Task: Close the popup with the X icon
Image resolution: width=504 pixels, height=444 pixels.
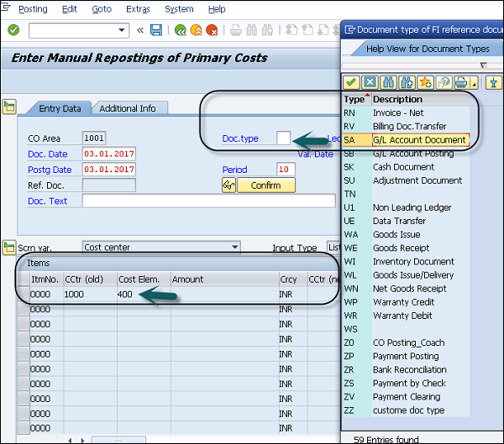Action: coord(370,82)
